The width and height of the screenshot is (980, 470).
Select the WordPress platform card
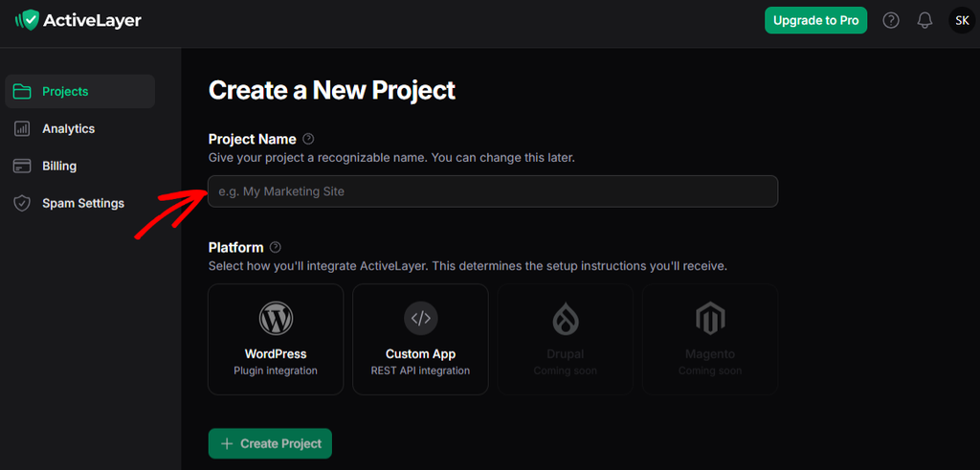276,340
